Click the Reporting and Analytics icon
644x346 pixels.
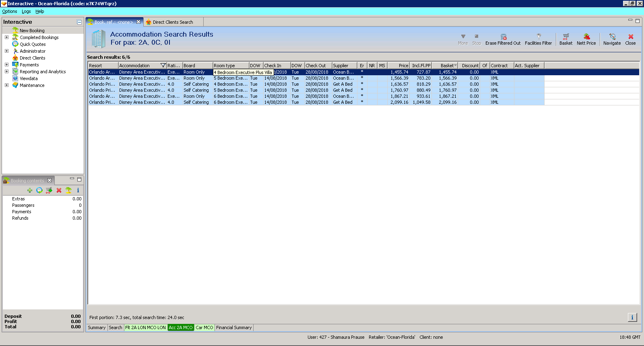(x=15, y=71)
